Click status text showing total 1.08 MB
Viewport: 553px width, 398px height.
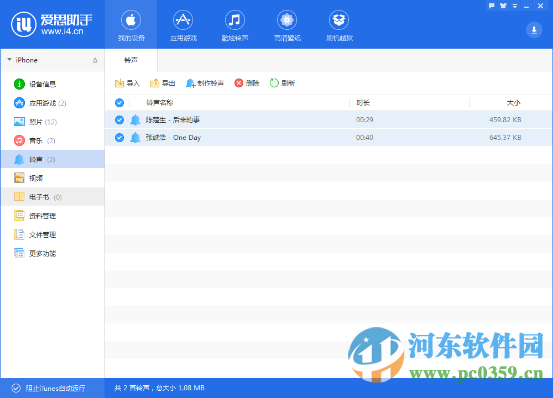coord(159,388)
